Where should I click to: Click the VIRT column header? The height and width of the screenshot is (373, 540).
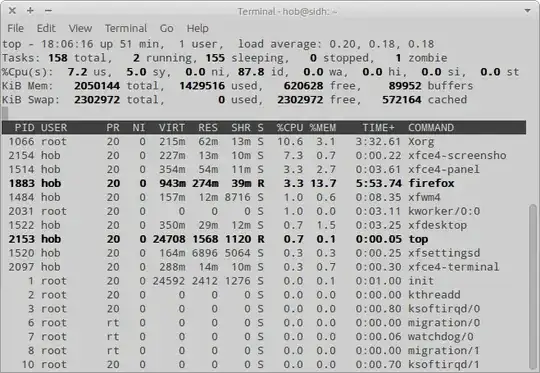click(172, 128)
